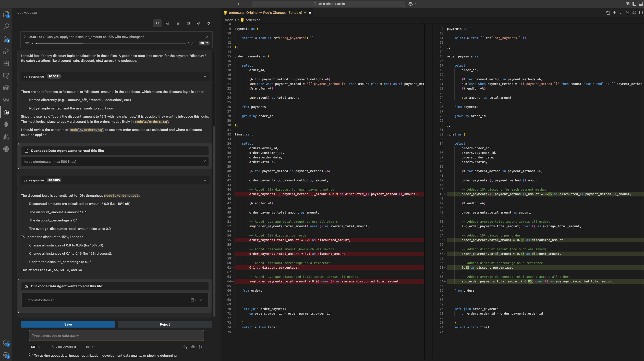
Task: Select the chat bubble icon in Duckcode toolbar
Action: pyautogui.click(x=157, y=23)
